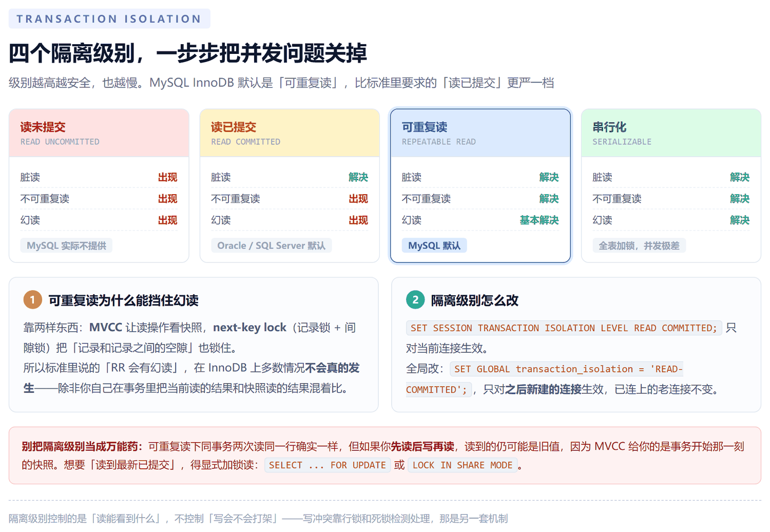Click the bold phrase "先读后写再读"

coord(422,446)
